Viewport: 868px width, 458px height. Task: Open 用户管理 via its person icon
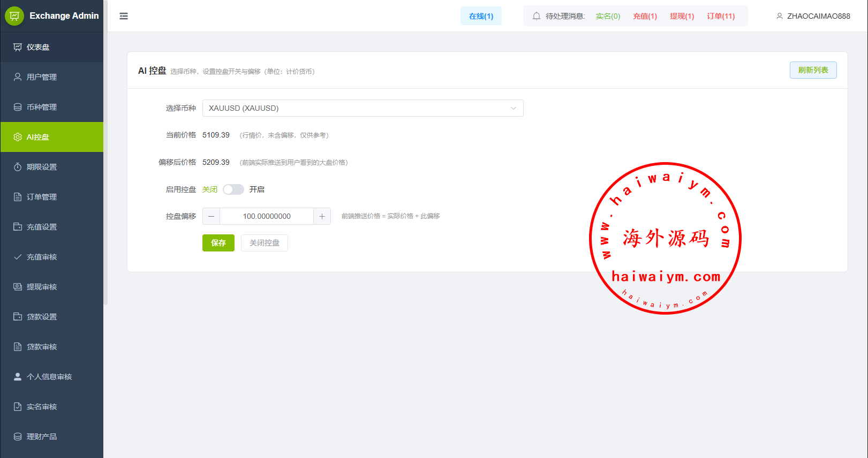pyautogui.click(x=18, y=77)
